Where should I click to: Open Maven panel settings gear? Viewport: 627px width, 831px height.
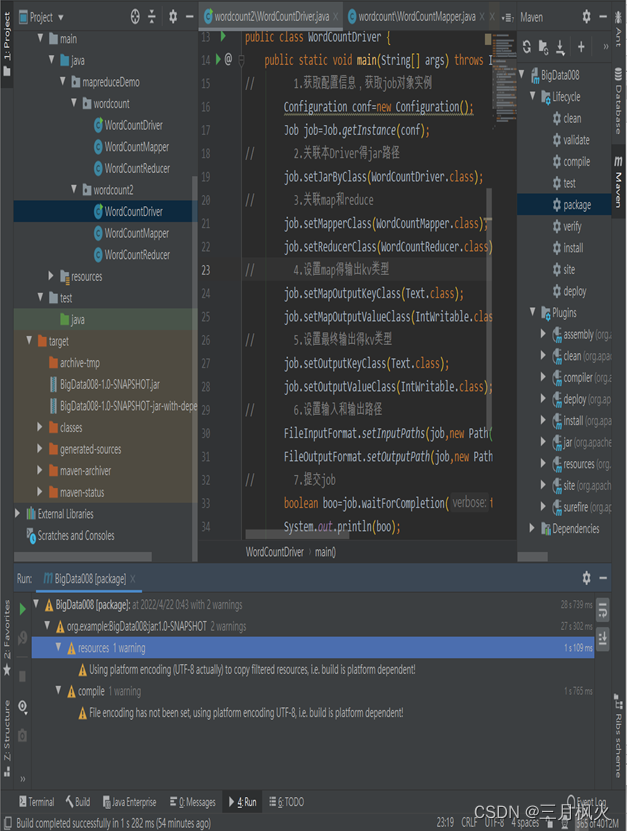click(x=586, y=17)
